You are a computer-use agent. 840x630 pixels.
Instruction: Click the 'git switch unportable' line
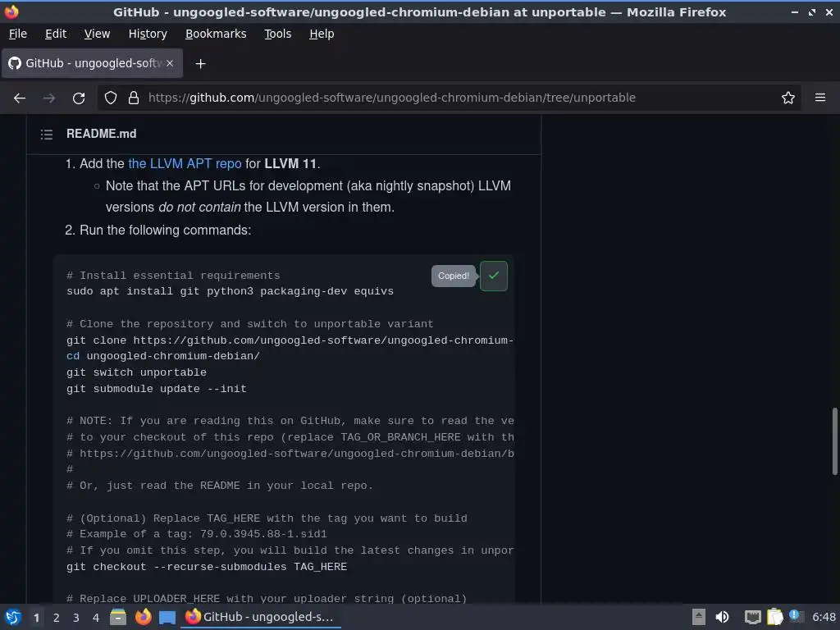[x=137, y=372]
